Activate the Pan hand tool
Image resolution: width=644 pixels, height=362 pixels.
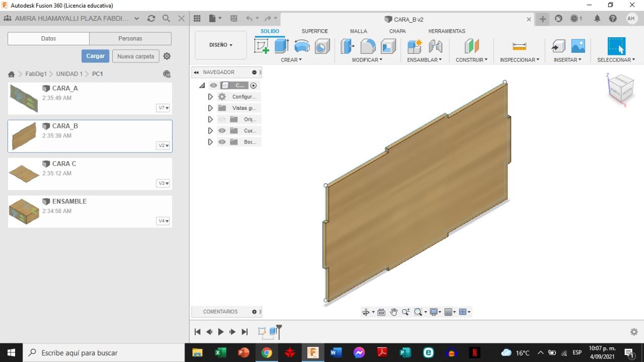[x=393, y=312]
